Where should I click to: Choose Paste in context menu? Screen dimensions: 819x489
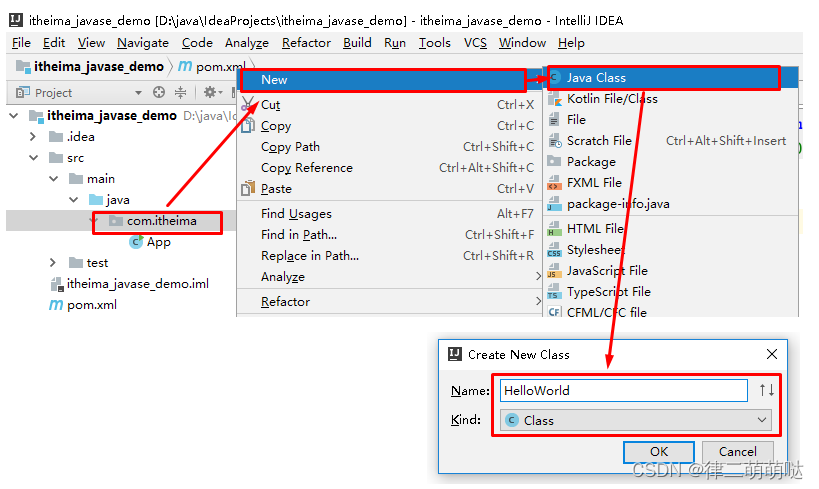[x=390, y=189]
